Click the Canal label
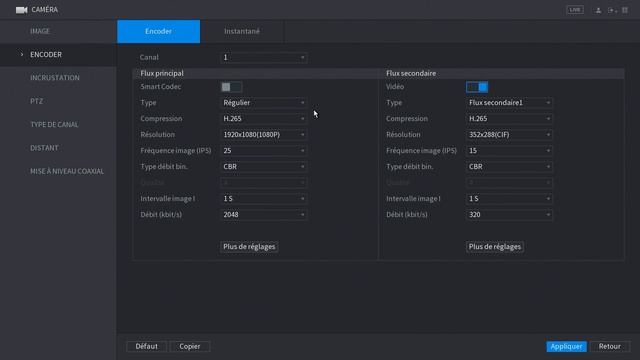 (149, 58)
